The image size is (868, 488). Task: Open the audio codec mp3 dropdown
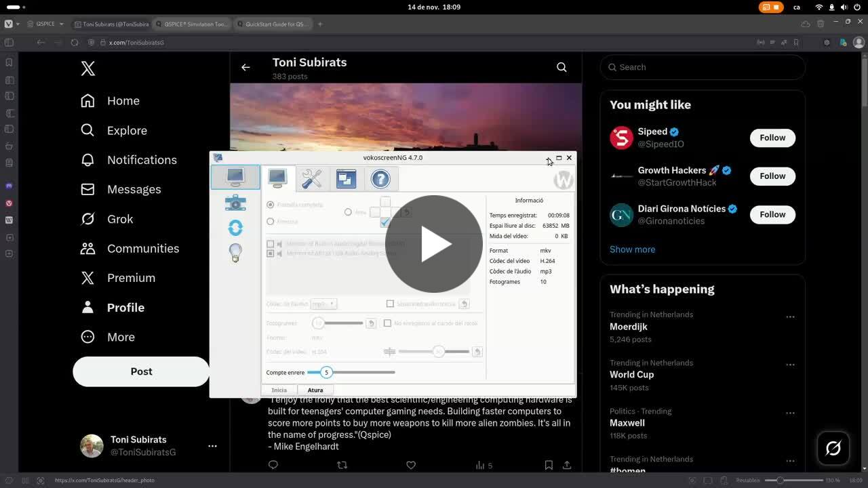(323, 304)
